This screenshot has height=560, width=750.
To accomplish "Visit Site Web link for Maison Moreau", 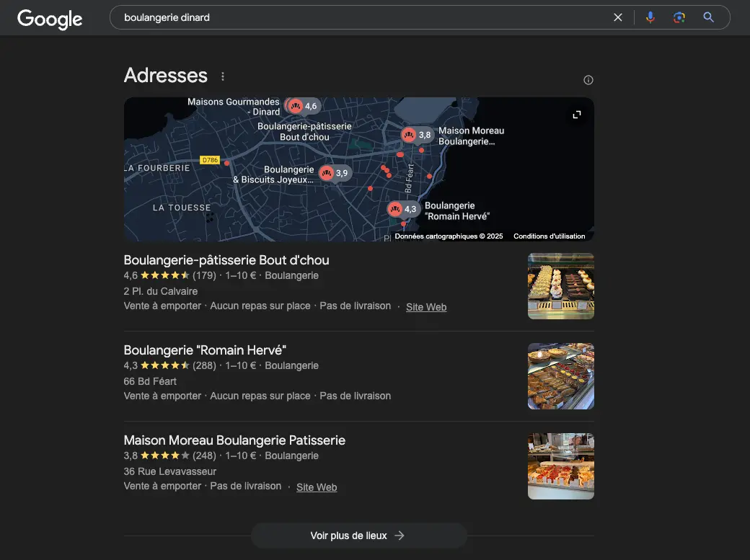I will (x=317, y=487).
